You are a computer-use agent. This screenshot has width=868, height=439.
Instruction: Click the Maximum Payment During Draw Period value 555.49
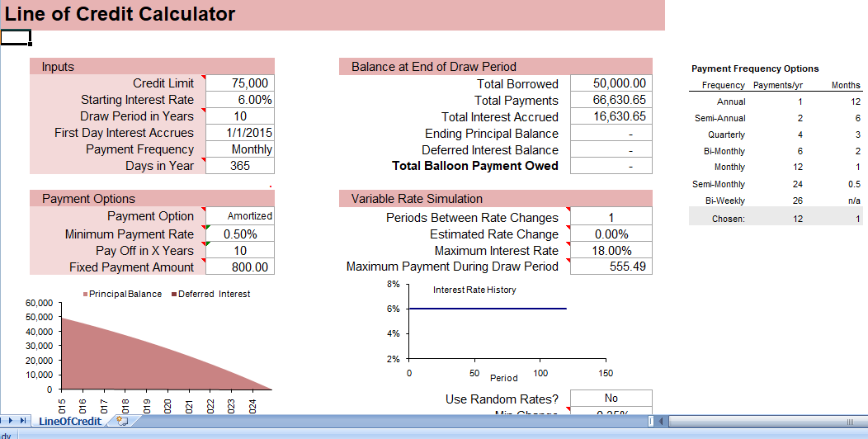(x=611, y=267)
